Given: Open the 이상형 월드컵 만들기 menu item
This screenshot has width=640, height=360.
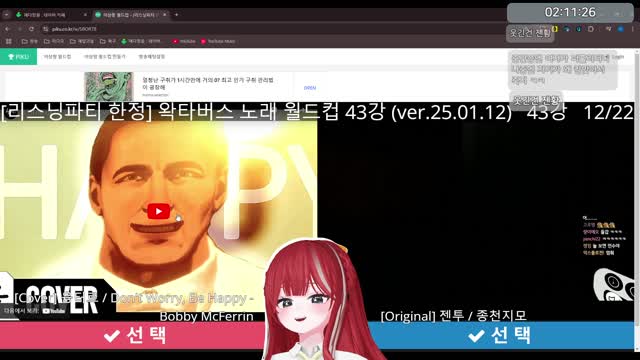Looking at the screenshot, I should pyautogui.click(x=105, y=57).
